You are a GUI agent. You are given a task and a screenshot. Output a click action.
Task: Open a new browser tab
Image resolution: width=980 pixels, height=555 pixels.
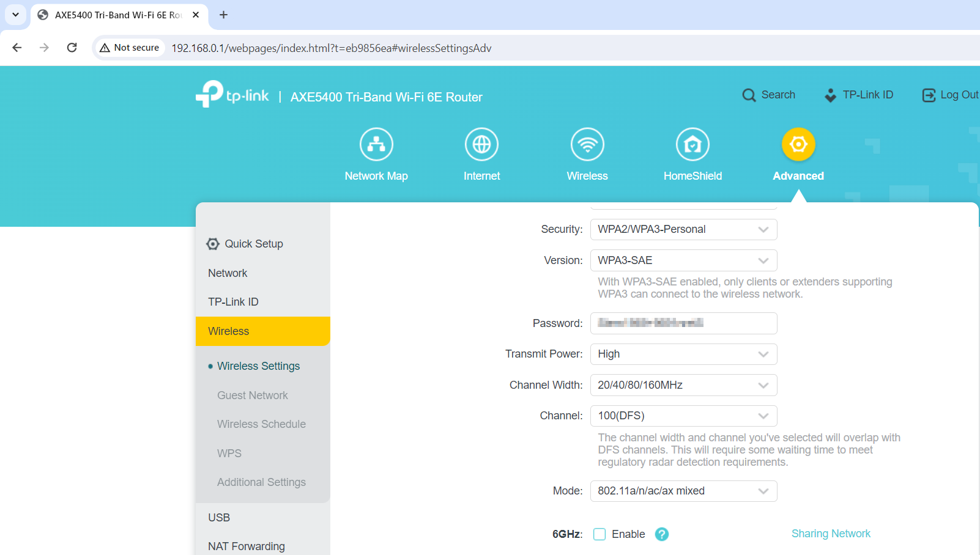224,15
